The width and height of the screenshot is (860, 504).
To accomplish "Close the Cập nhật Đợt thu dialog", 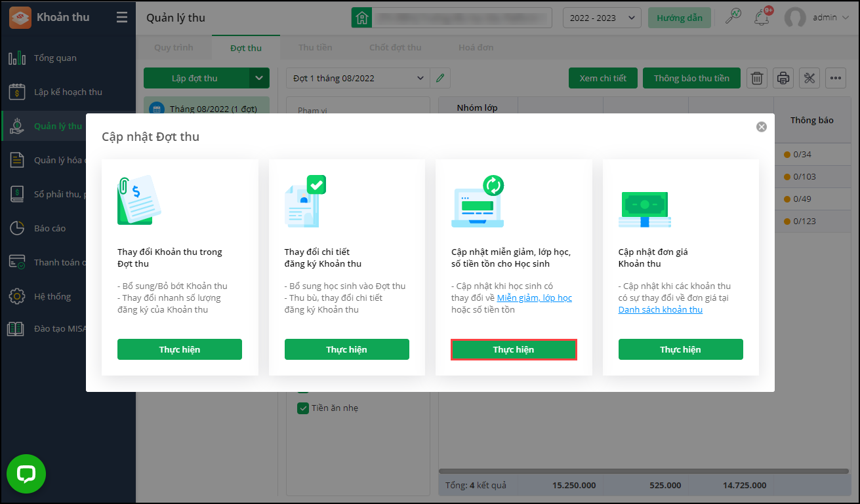I will pyautogui.click(x=761, y=127).
